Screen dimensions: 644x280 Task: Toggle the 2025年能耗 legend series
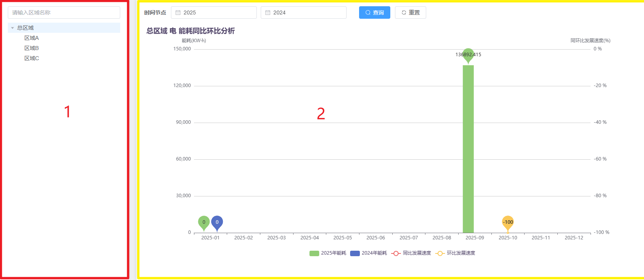[x=328, y=253]
